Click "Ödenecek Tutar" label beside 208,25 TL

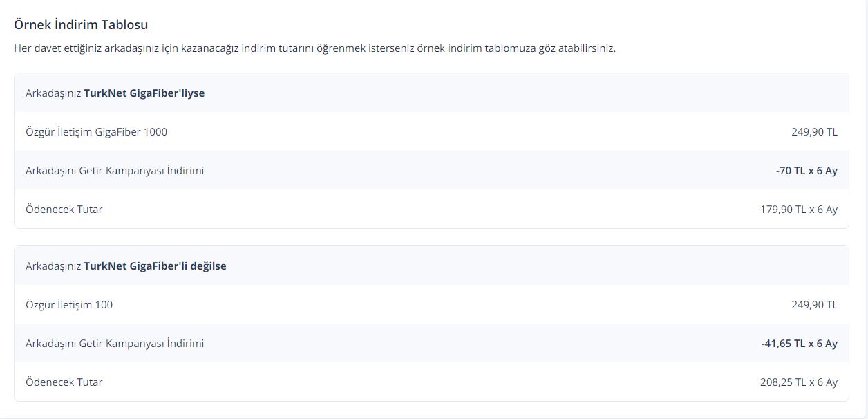coord(64,382)
